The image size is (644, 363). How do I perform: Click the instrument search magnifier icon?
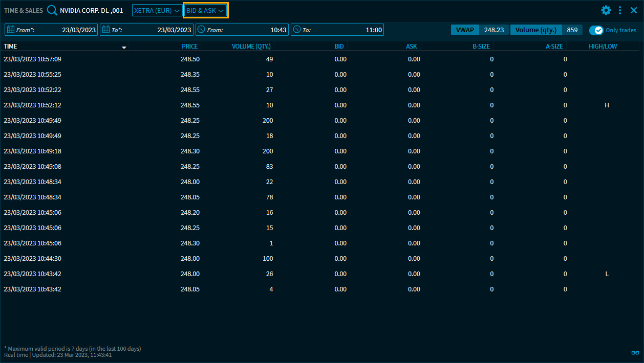[x=52, y=10]
